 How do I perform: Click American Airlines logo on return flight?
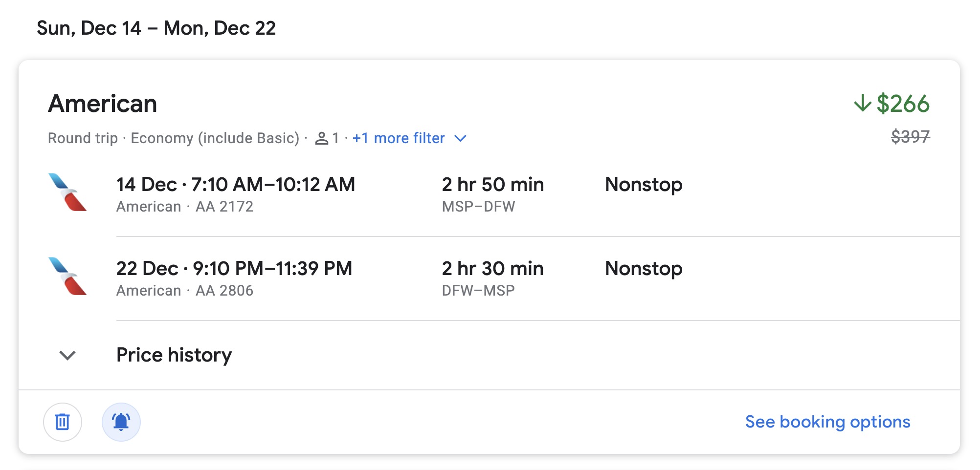(x=67, y=277)
